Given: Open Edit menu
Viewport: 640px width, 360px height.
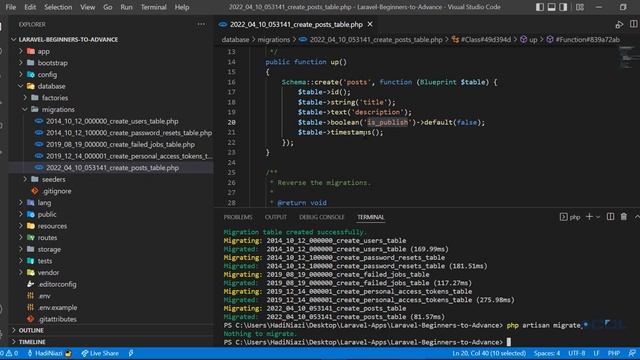Looking at the screenshot, I should coord(30,7).
